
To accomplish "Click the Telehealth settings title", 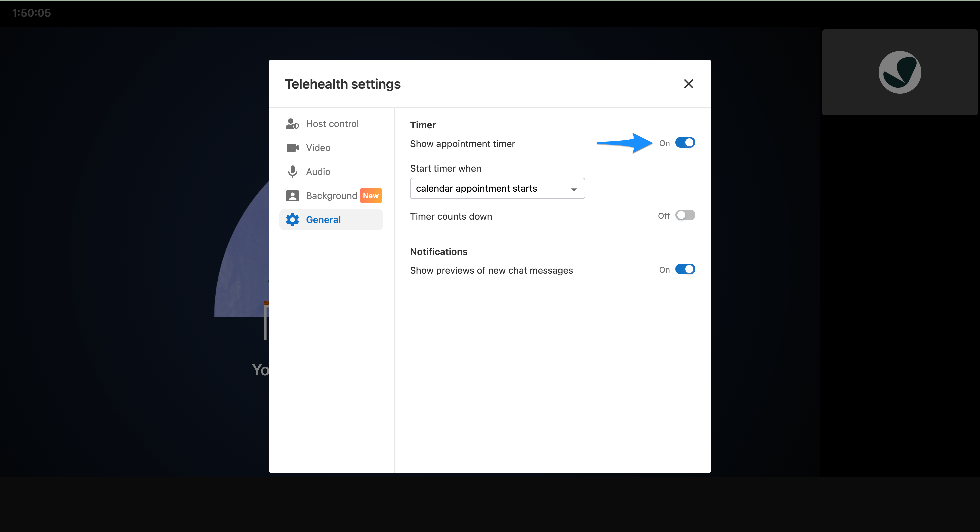I will point(342,84).
